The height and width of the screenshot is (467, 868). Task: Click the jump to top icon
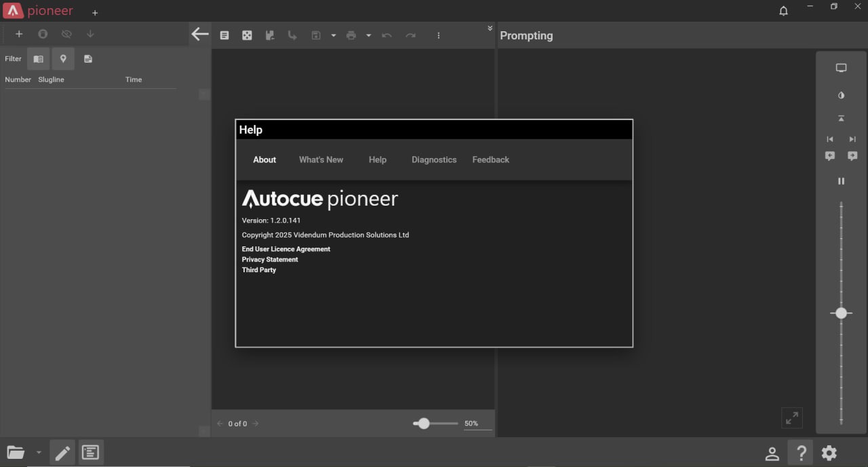point(842,119)
